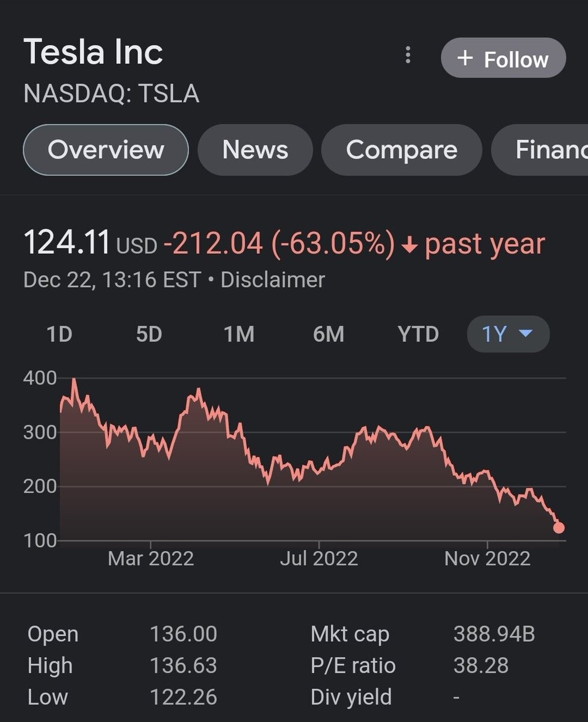Switch to the News tab
588x722 pixels.
tap(255, 150)
